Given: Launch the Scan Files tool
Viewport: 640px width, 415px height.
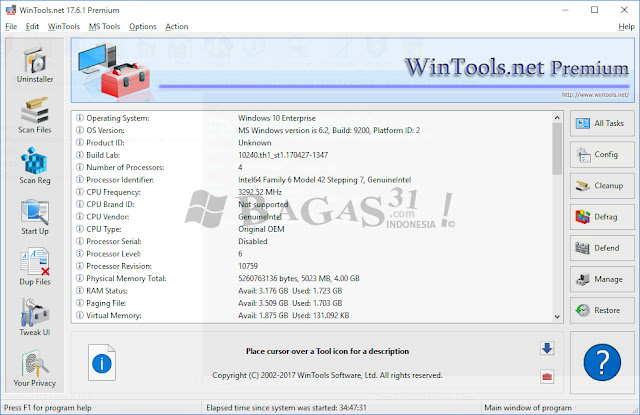Looking at the screenshot, I should (x=35, y=115).
